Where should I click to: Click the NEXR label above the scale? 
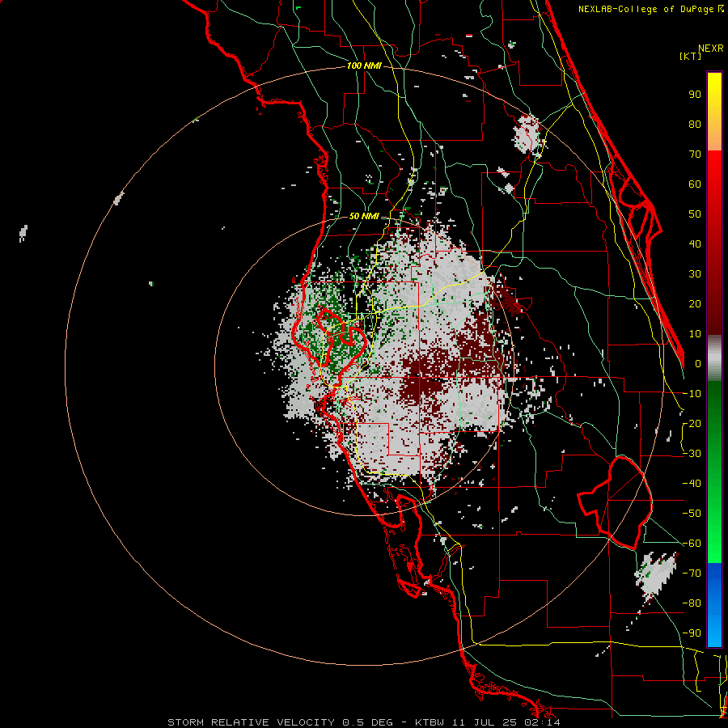coord(711,49)
